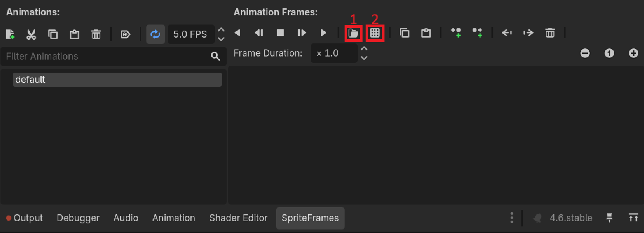The width and height of the screenshot is (644, 233).
Task: Zoom out the frames view
Action: point(585,53)
